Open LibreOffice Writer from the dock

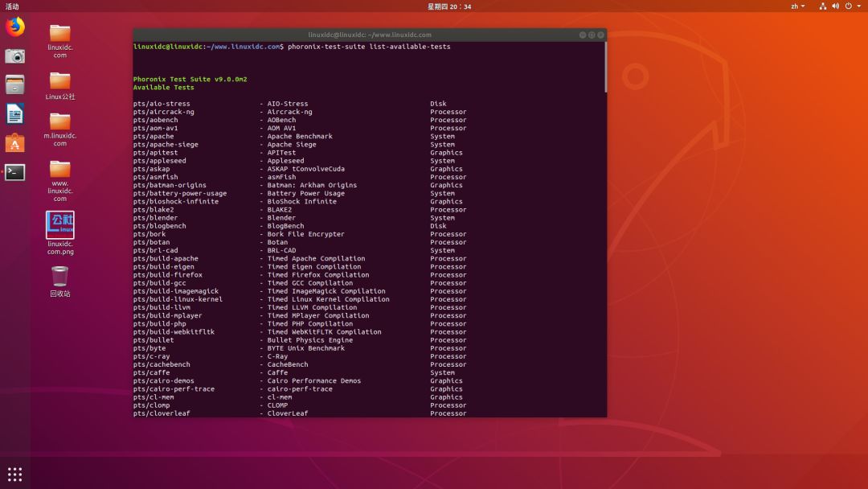(x=15, y=114)
